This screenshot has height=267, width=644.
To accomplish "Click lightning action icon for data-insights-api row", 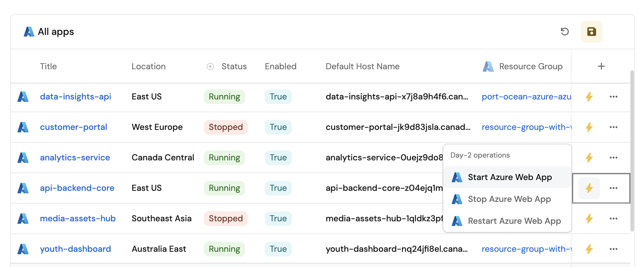I will coord(589,97).
